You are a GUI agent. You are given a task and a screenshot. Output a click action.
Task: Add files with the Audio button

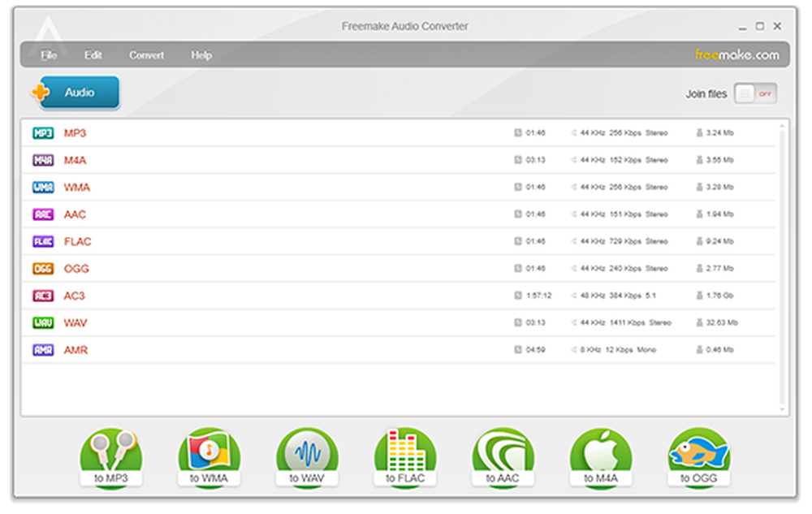click(75, 93)
